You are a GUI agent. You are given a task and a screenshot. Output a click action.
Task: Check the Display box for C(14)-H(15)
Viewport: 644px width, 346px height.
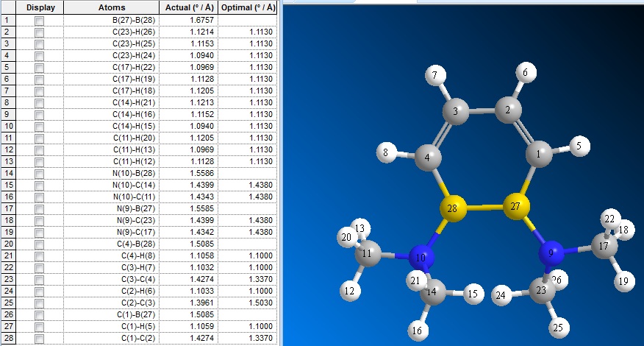click(x=40, y=127)
